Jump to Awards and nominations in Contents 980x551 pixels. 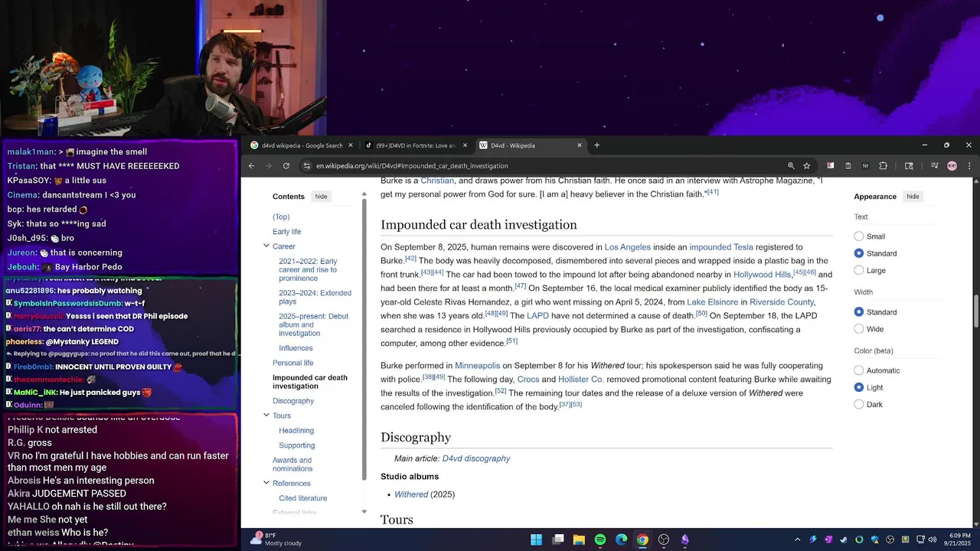tap(292, 465)
